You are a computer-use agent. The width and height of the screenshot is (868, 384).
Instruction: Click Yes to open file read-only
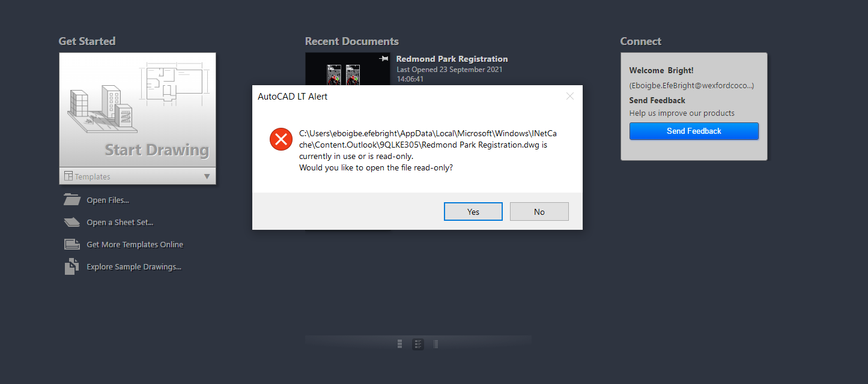(x=473, y=211)
